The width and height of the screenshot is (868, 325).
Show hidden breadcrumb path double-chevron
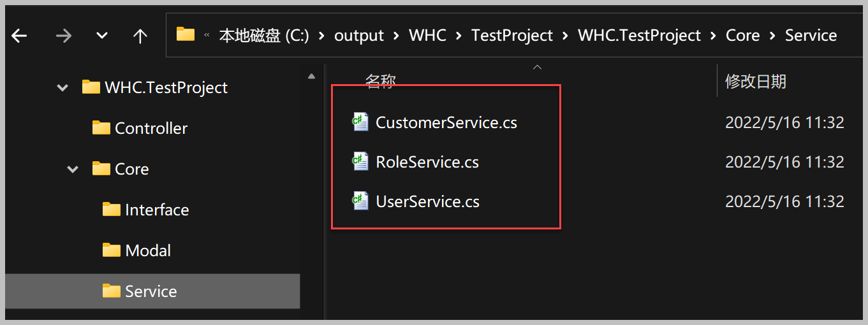(207, 35)
